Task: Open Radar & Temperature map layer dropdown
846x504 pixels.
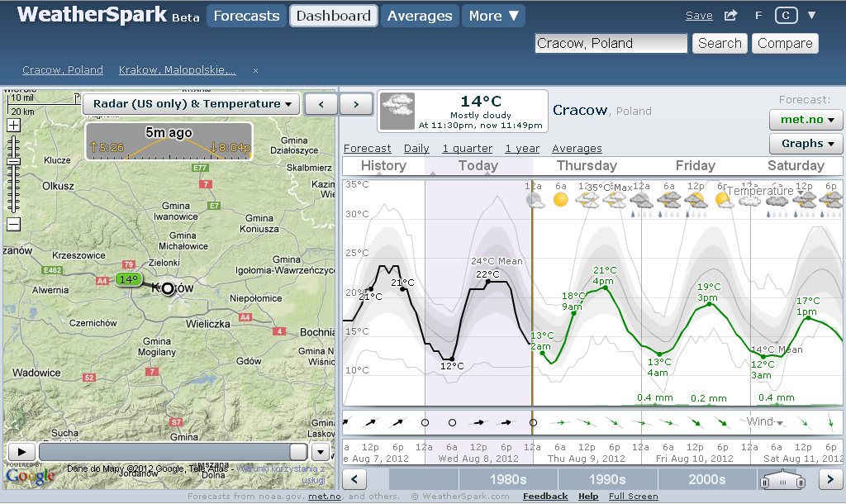Action: click(191, 103)
